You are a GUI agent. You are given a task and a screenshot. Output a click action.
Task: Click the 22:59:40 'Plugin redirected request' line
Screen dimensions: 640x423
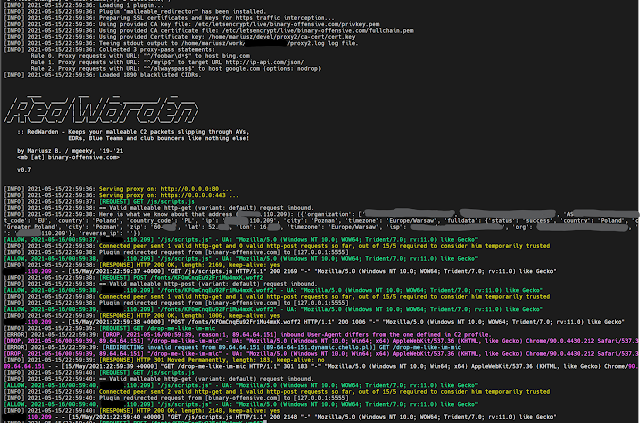(176, 398)
